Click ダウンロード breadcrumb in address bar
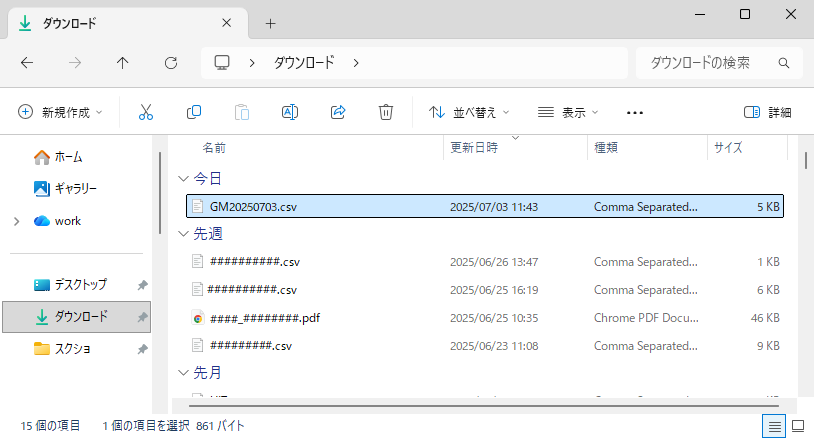Image resolution: width=814 pixels, height=438 pixels. click(304, 63)
